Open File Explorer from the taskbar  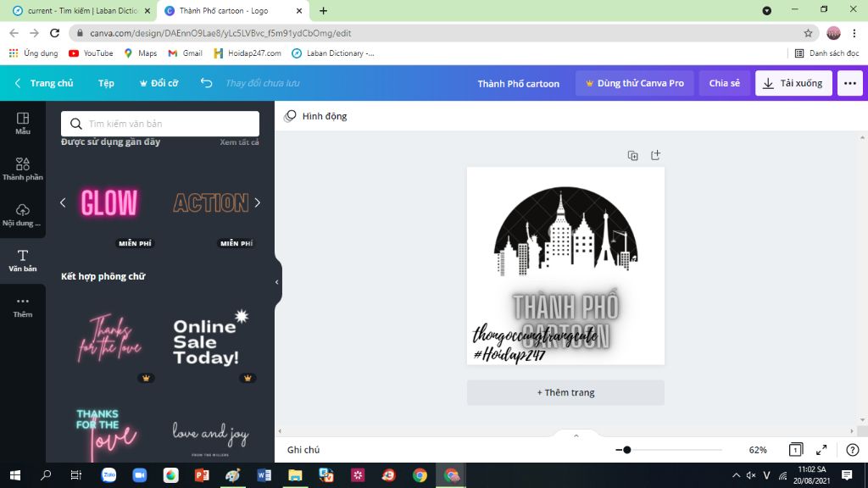295,475
